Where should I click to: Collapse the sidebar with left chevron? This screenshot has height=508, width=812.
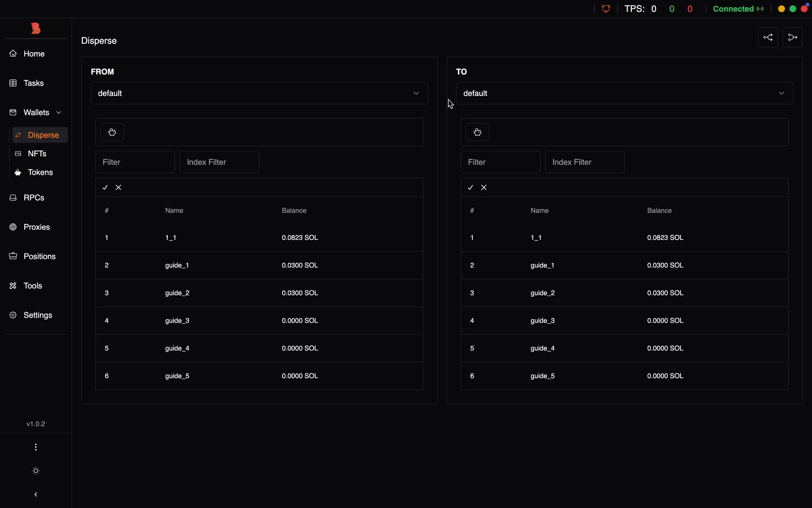[x=36, y=495]
